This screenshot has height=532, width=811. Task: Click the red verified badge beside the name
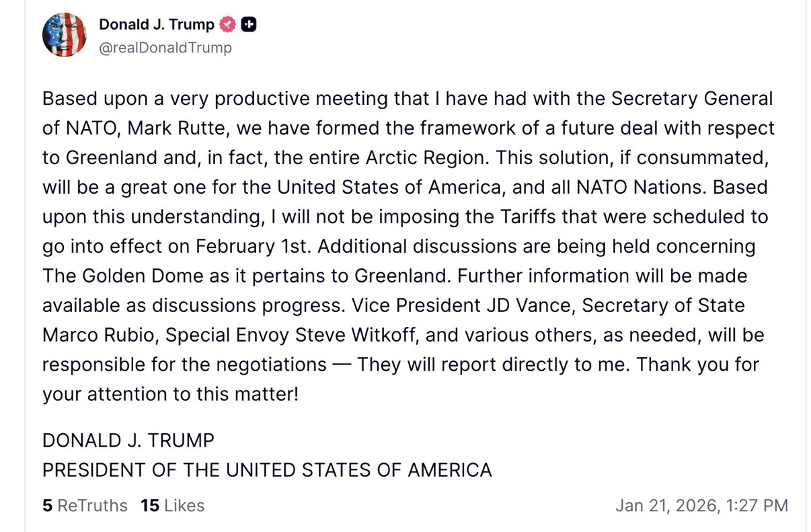(x=228, y=25)
